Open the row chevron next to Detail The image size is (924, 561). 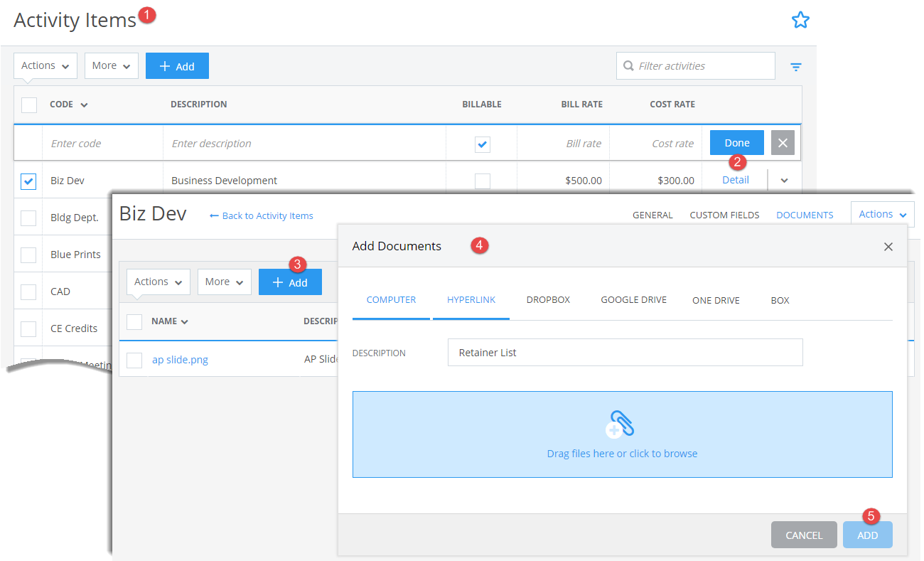pyautogui.click(x=783, y=181)
